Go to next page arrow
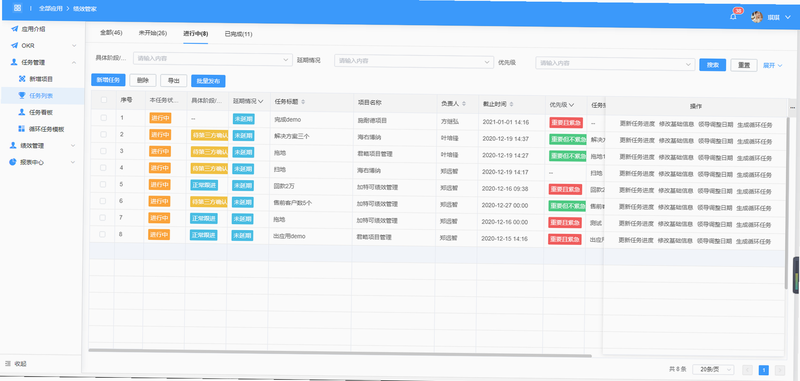 click(780, 370)
